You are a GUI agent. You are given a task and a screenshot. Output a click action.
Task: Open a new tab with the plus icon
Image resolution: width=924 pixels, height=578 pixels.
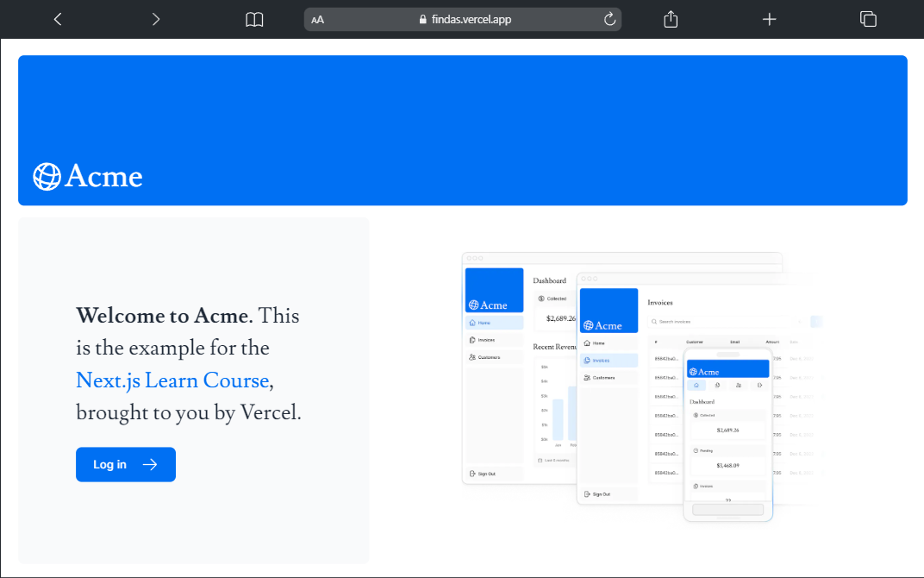[770, 19]
